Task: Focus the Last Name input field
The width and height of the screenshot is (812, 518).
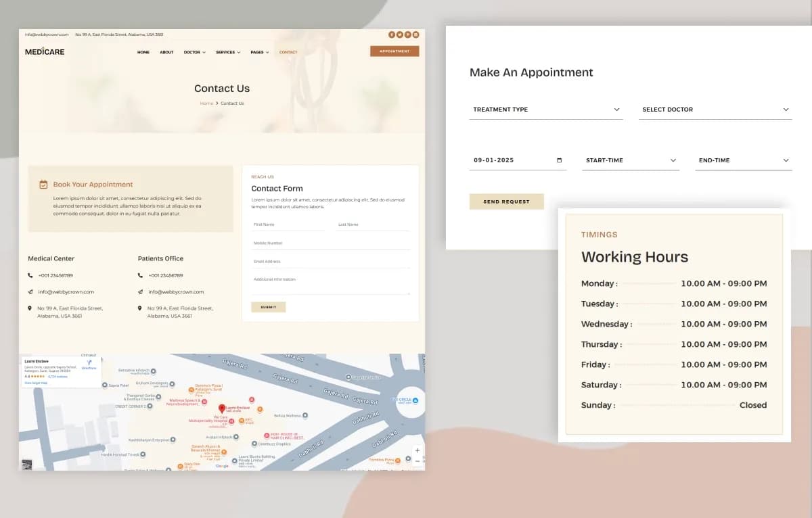Action: pos(373,225)
